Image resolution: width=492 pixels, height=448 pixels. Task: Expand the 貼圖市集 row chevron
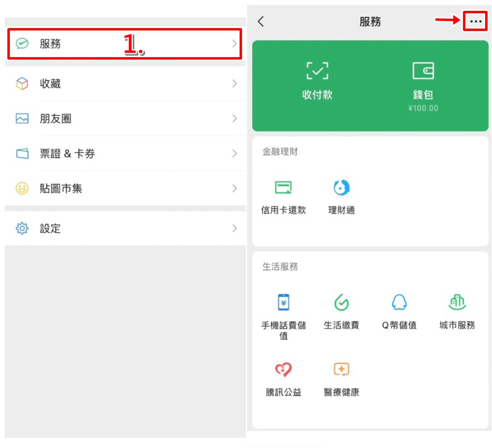[x=234, y=189]
